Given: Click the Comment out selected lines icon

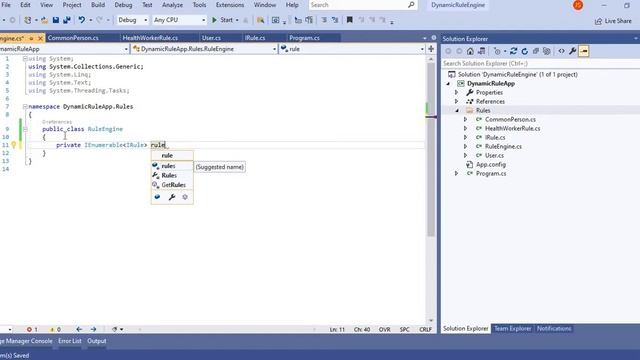Looking at the screenshot, I should pos(324,20).
